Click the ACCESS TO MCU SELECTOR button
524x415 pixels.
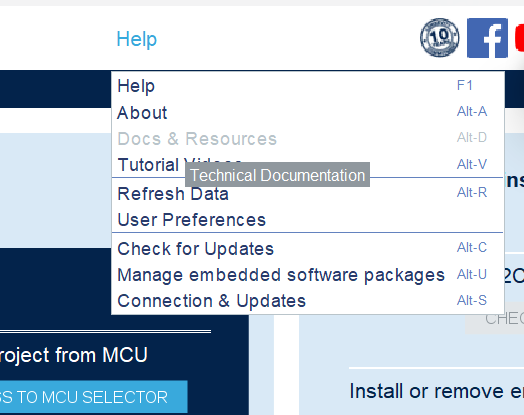[x=94, y=397]
